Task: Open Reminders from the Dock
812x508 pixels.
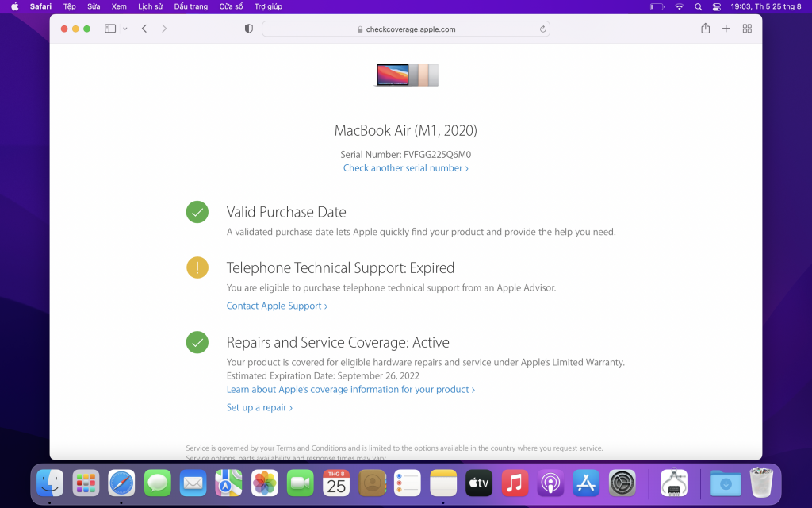Action: (408, 483)
